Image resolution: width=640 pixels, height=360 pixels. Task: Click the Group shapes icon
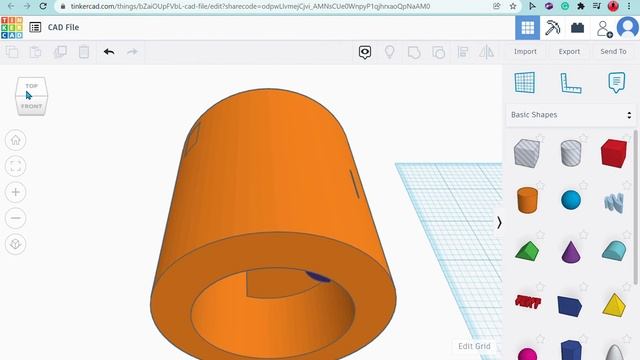pos(414,53)
